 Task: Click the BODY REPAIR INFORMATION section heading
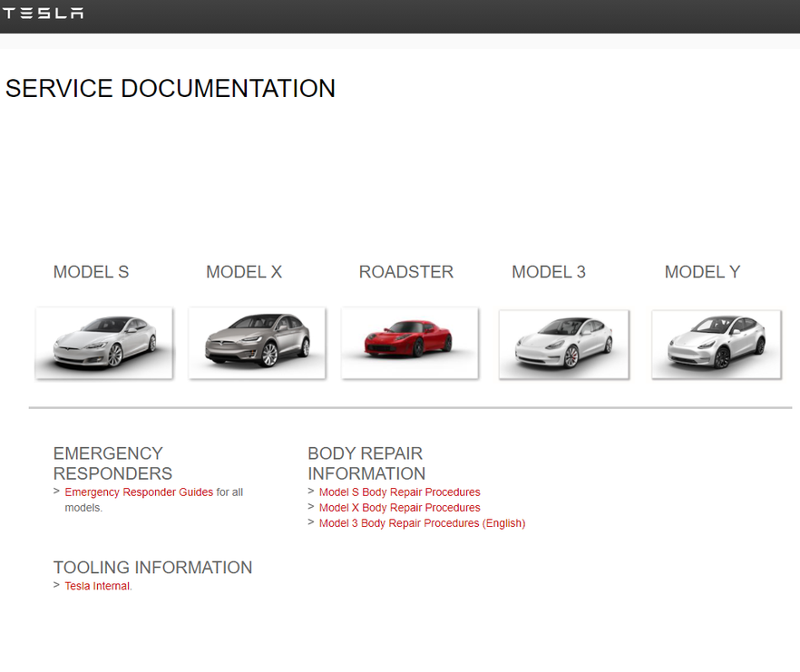pos(366,463)
